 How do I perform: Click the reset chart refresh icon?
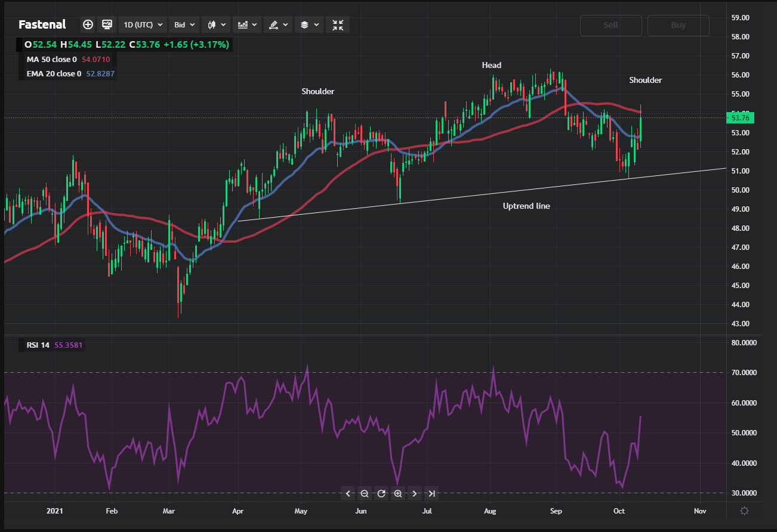point(381,493)
